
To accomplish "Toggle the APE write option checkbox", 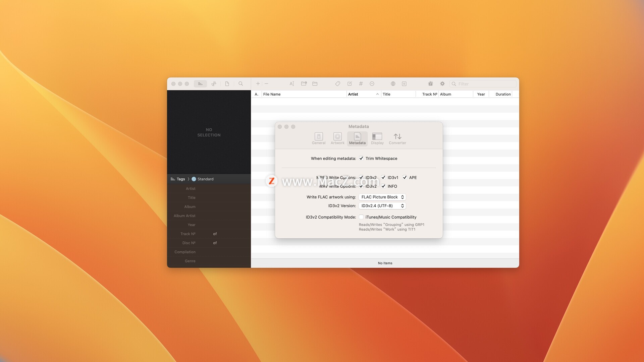I will click(405, 178).
